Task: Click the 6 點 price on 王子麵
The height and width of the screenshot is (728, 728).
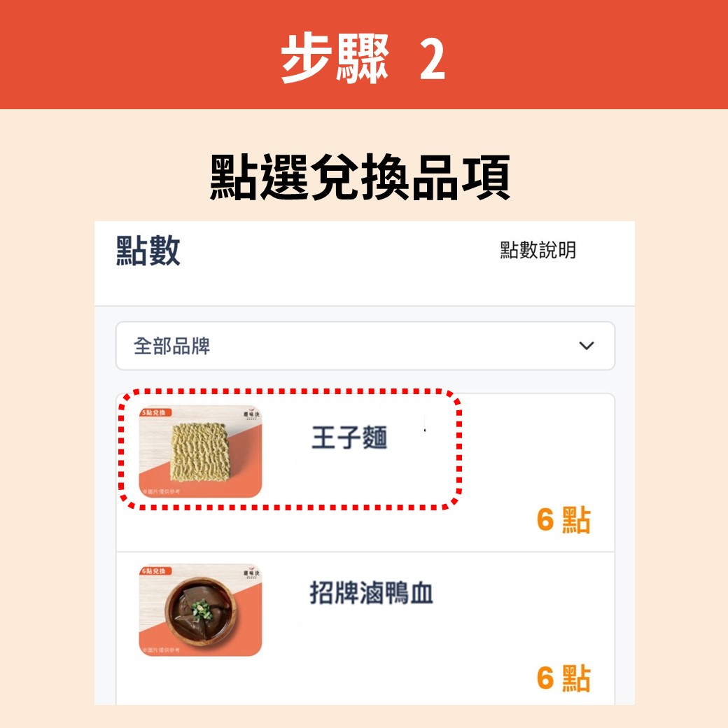Action: tap(563, 519)
